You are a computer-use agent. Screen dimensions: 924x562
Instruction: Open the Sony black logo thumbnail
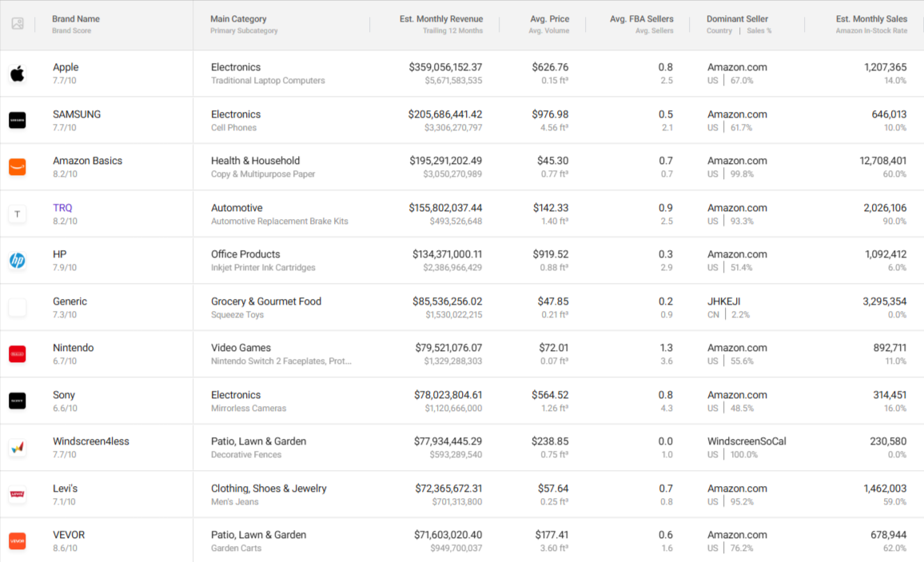point(17,401)
